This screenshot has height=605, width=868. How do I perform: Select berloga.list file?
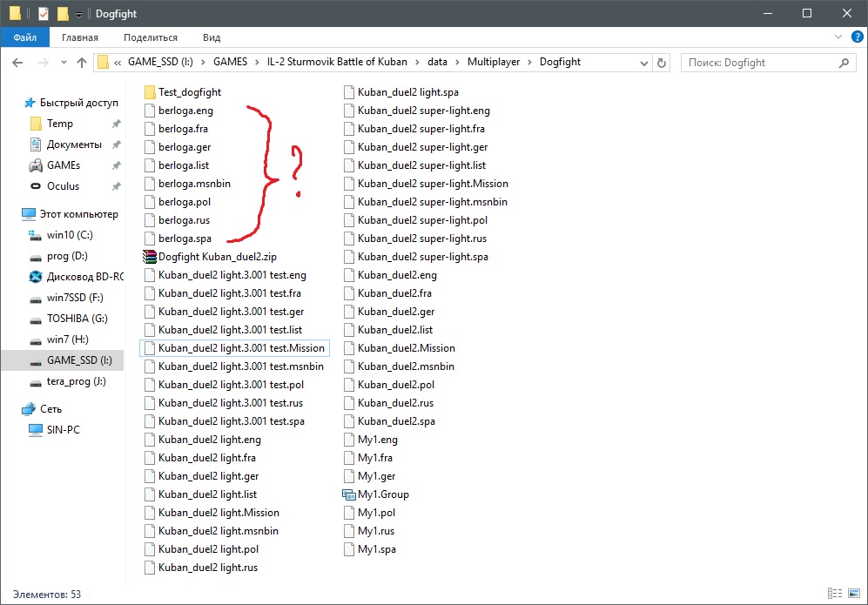click(x=184, y=165)
